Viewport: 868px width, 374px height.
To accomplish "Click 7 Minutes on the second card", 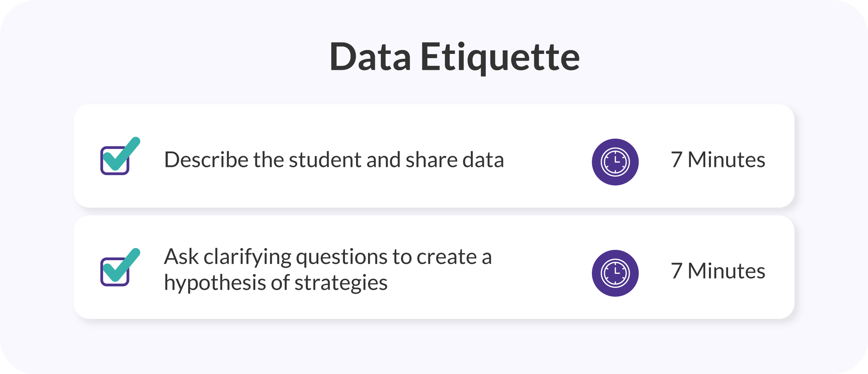I will 718,271.
